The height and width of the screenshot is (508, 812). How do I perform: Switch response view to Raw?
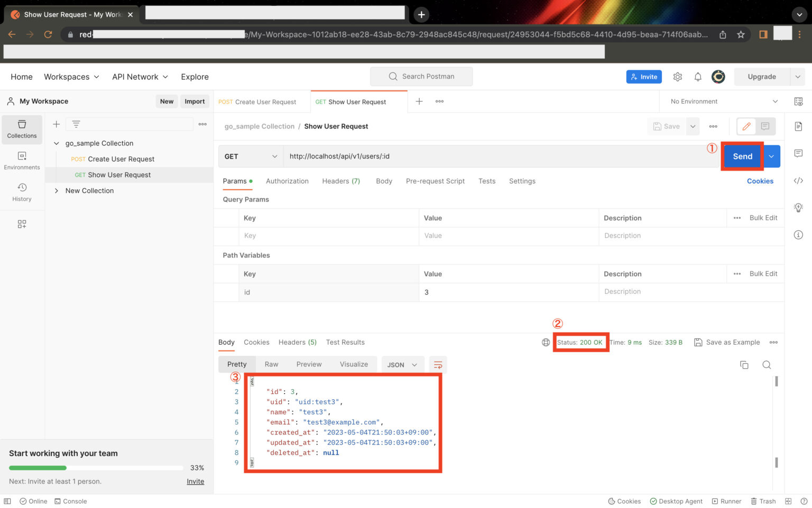tap(271, 364)
